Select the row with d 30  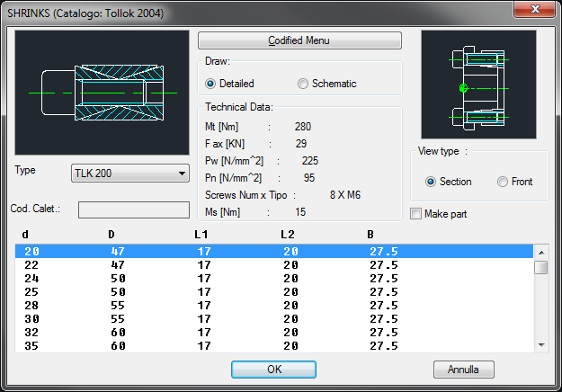(274, 319)
